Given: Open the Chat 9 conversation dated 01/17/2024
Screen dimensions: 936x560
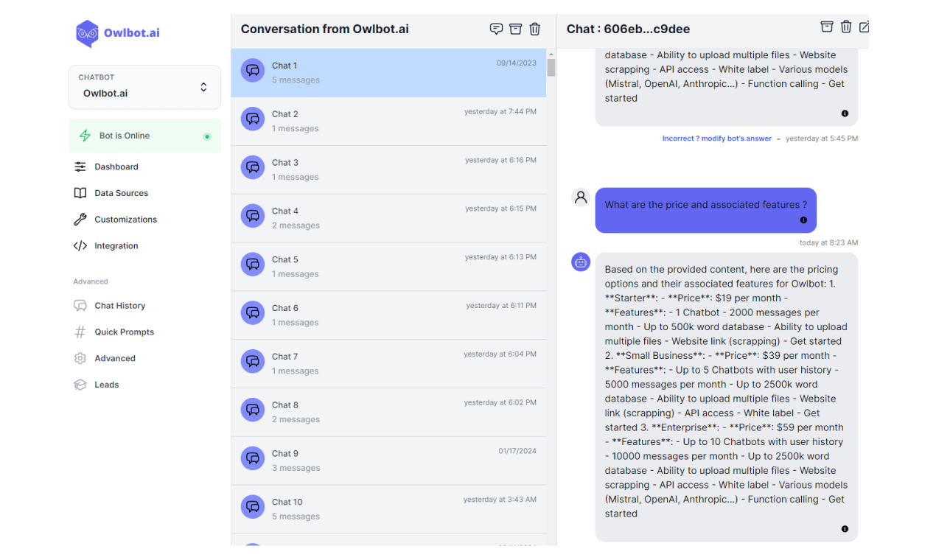Looking at the screenshot, I should click(x=388, y=461).
